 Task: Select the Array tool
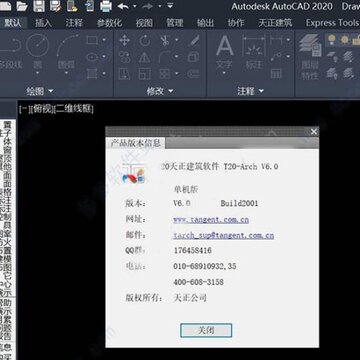pyautogui.click(x=165, y=74)
